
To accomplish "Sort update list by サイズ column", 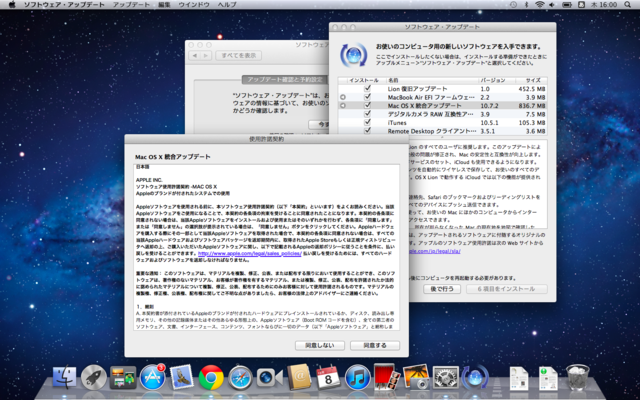I will click(531, 80).
